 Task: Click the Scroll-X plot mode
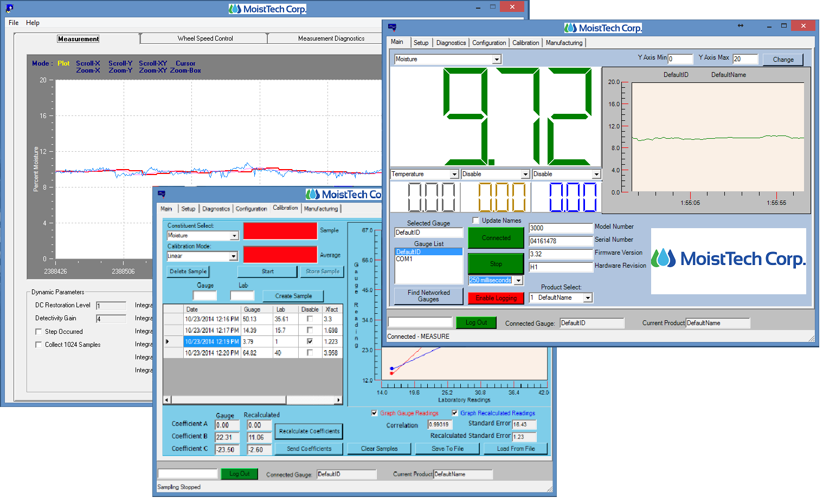[x=88, y=63]
